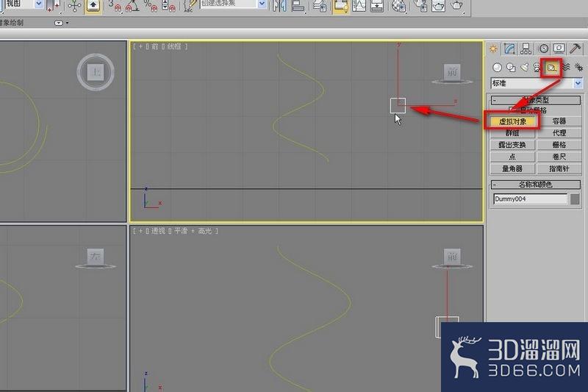
Task: Click the 量角器 button
Action: 512,169
